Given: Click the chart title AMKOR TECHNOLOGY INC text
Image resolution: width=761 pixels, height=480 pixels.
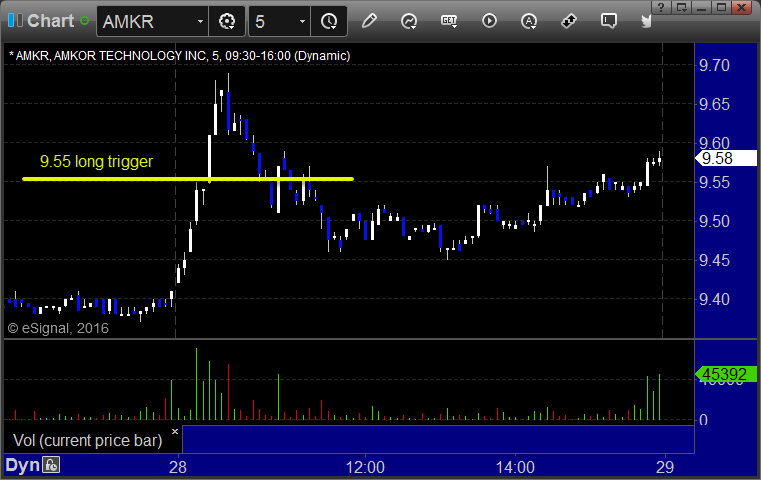Looking at the screenshot, I should (x=130, y=56).
